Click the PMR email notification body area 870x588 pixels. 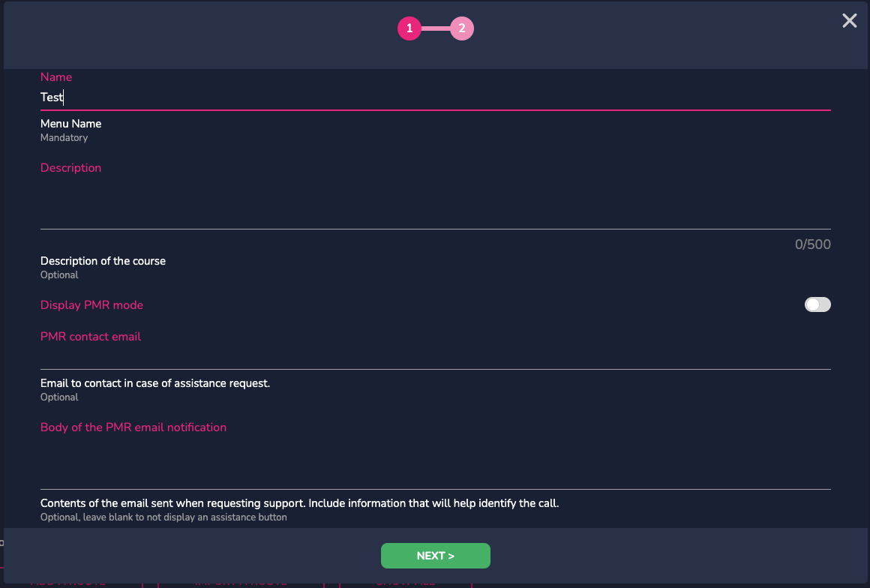click(435, 461)
